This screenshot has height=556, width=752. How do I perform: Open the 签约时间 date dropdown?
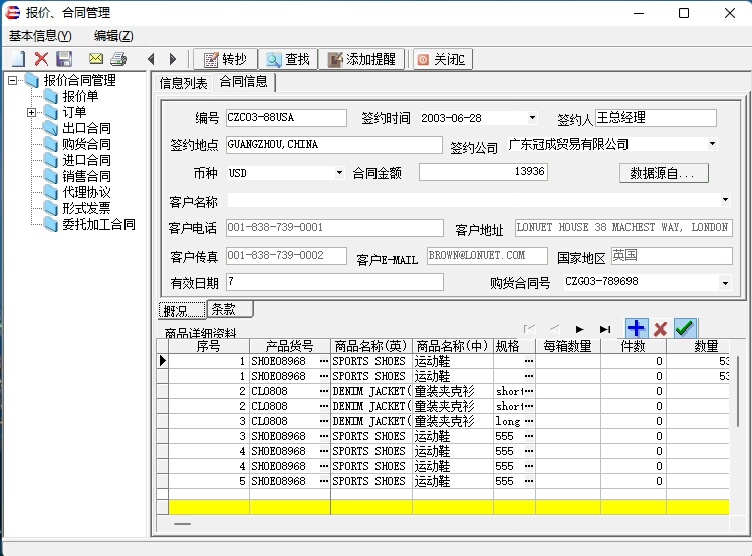[x=532, y=118]
